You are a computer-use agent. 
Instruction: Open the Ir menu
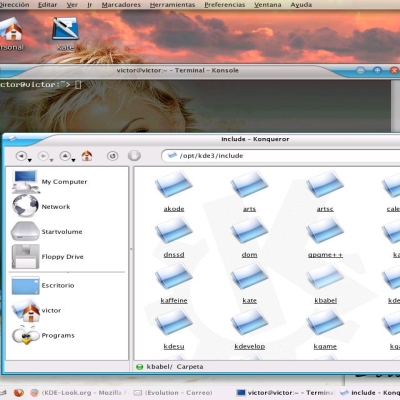tap(90, 5)
